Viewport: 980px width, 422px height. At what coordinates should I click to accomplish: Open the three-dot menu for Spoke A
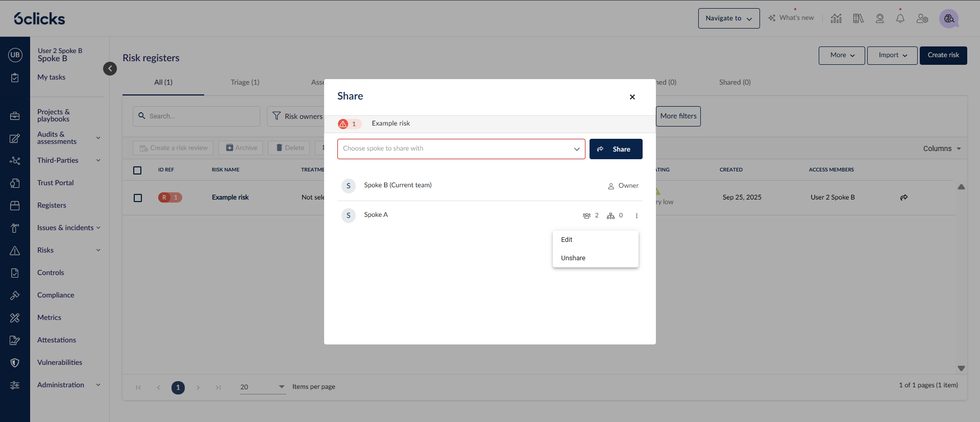tap(636, 216)
